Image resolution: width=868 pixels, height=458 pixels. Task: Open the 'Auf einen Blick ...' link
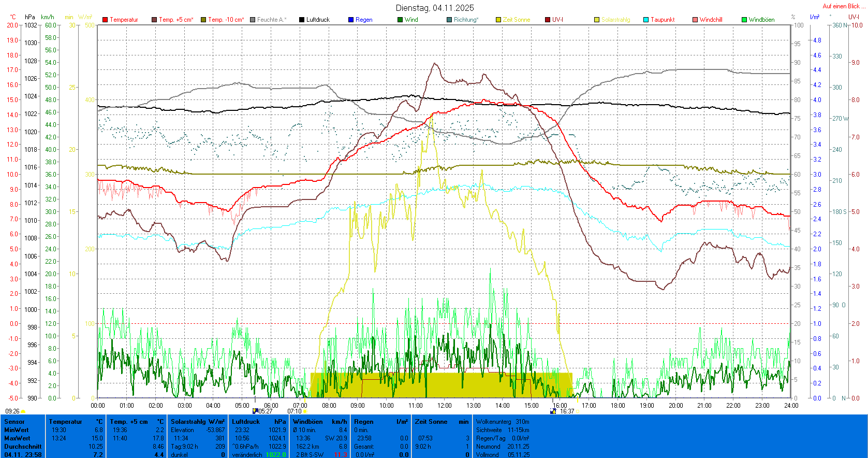(843, 6)
